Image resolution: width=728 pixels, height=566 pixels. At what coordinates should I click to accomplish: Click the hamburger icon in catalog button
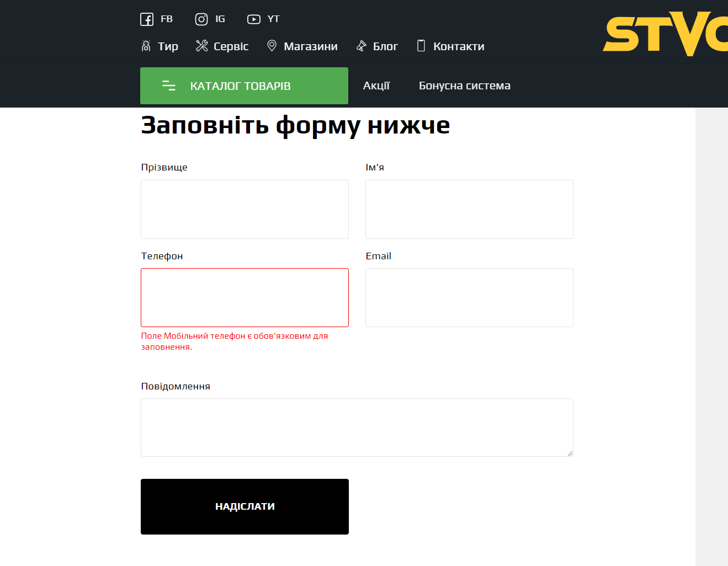click(x=168, y=86)
